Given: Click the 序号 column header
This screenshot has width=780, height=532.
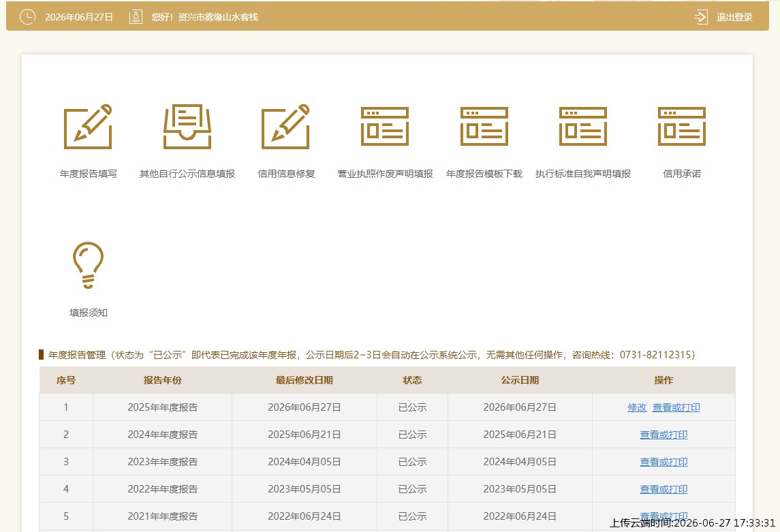Looking at the screenshot, I should [x=65, y=380].
